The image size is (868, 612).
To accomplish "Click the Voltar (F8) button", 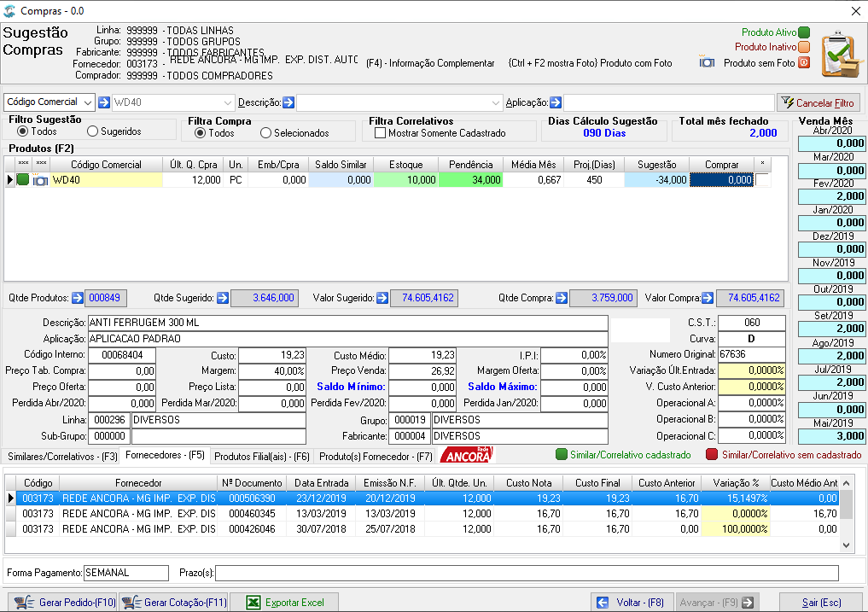I will click(x=632, y=603).
